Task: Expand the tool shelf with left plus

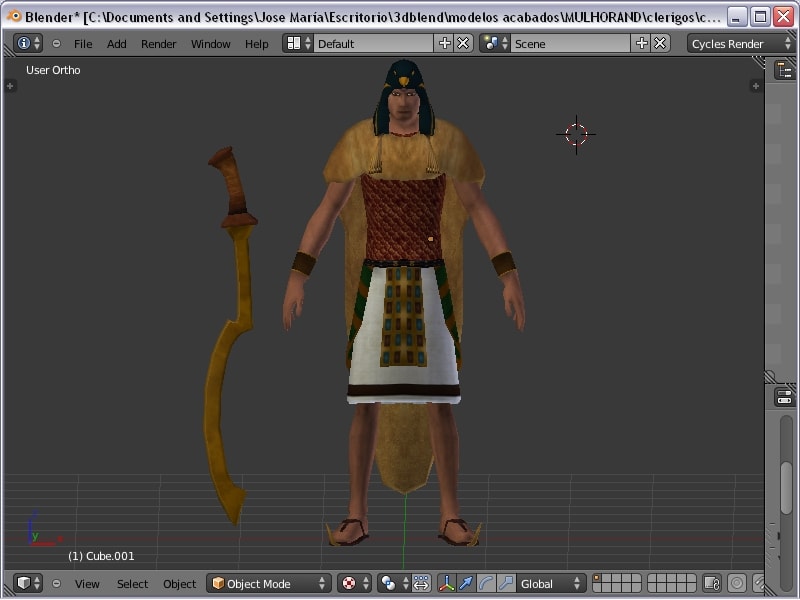Action: point(10,86)
